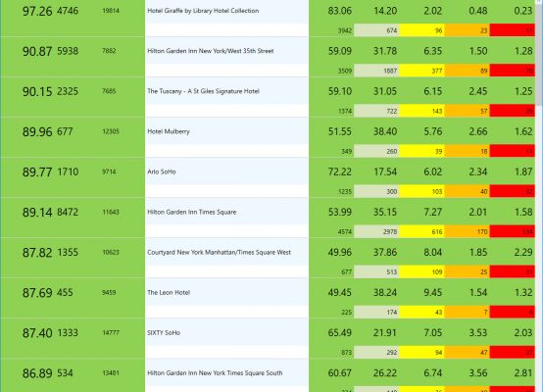
Task: Click the review count 455
Action: (65, 293)
